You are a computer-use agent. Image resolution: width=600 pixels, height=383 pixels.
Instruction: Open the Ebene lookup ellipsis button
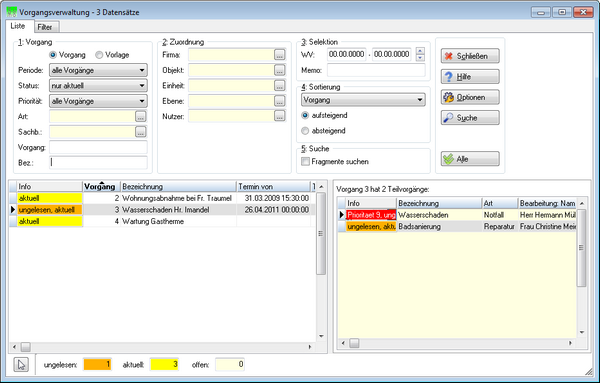point(280,101)
